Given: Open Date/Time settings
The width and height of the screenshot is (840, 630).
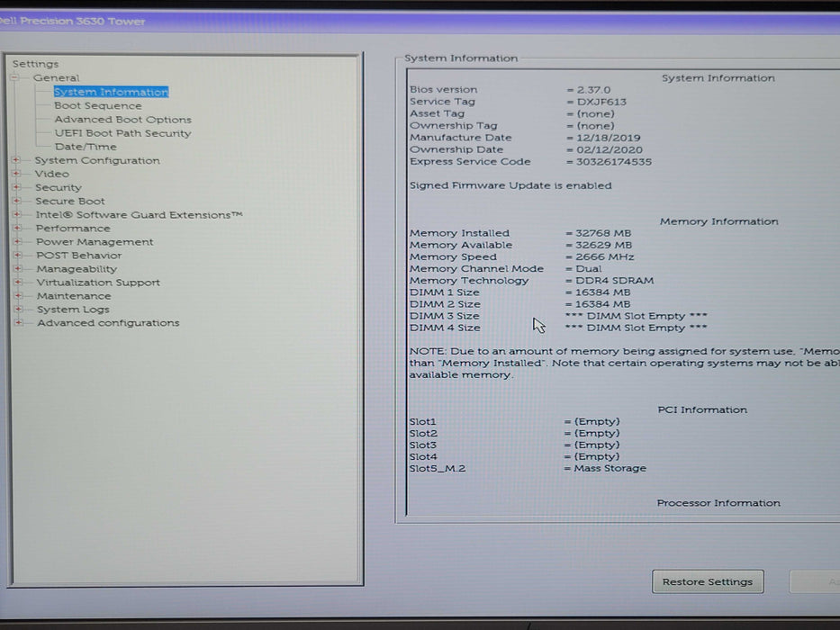Looking at the screenshot, I should click(x=86, y=146).
